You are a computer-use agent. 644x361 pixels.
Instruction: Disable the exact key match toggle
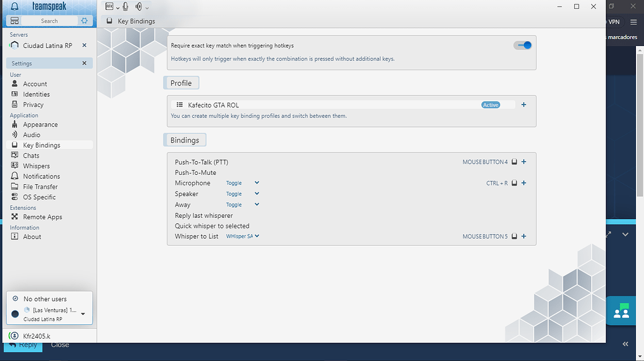point(522,45)
